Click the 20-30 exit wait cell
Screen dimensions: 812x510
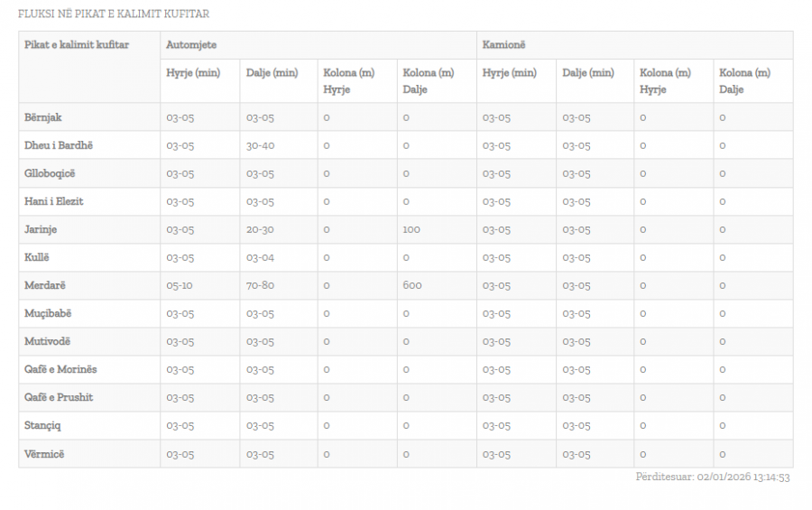tap(260, 229)
